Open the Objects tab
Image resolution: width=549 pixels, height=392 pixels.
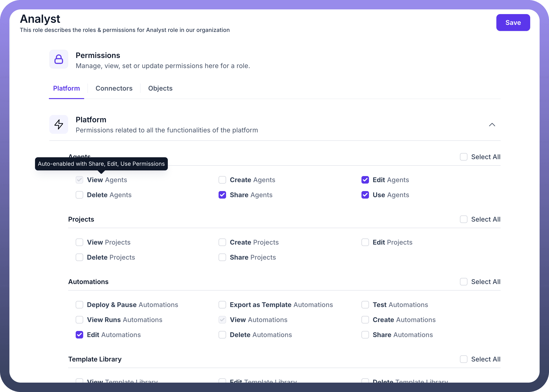pos(160,88)
